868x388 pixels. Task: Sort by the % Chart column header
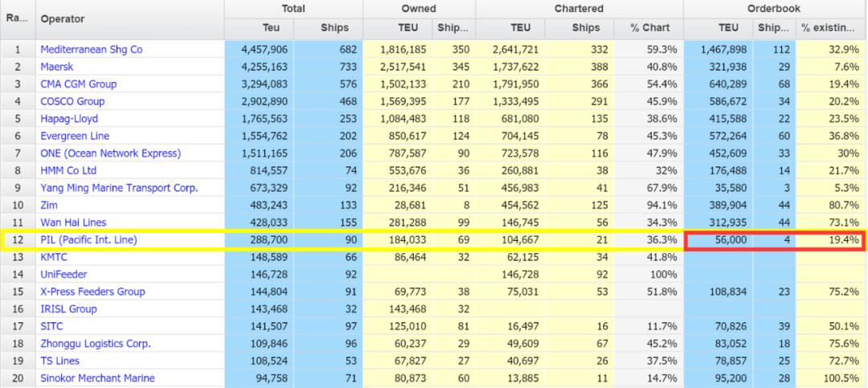649,28
